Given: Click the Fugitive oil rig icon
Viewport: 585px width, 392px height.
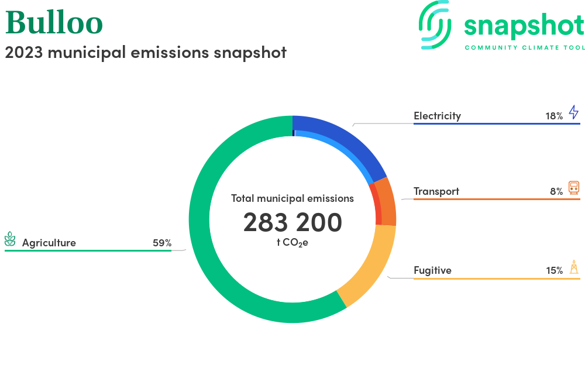Looking at the screenshot, I should click(573, 267).
